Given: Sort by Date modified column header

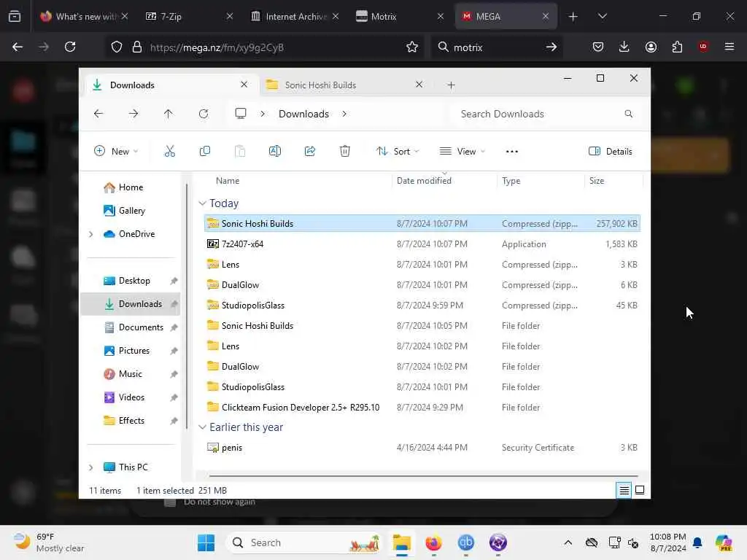Looking at the screenshot, I should [444, 181].
